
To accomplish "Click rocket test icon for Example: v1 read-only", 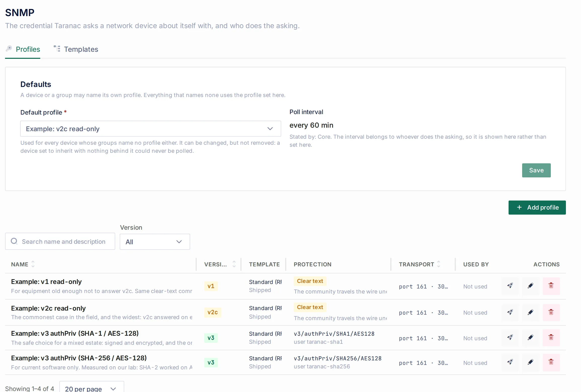I will 510,286.
